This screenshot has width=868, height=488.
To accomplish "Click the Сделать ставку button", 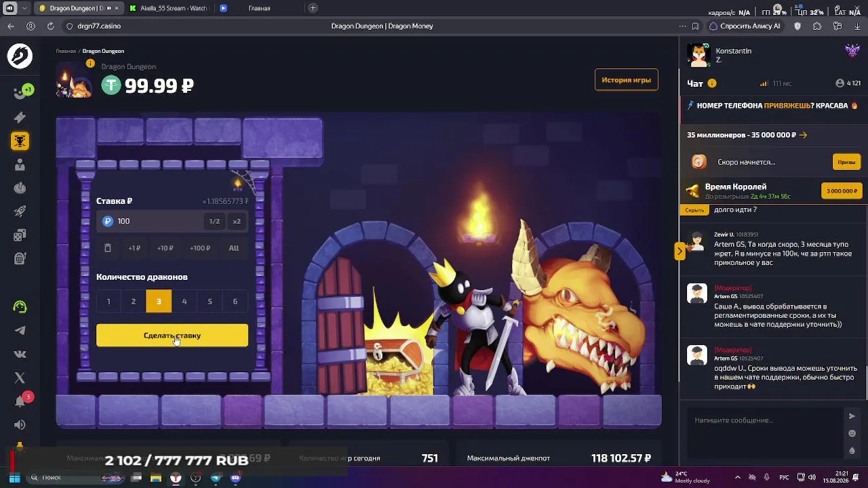I will tap(172, 335).
